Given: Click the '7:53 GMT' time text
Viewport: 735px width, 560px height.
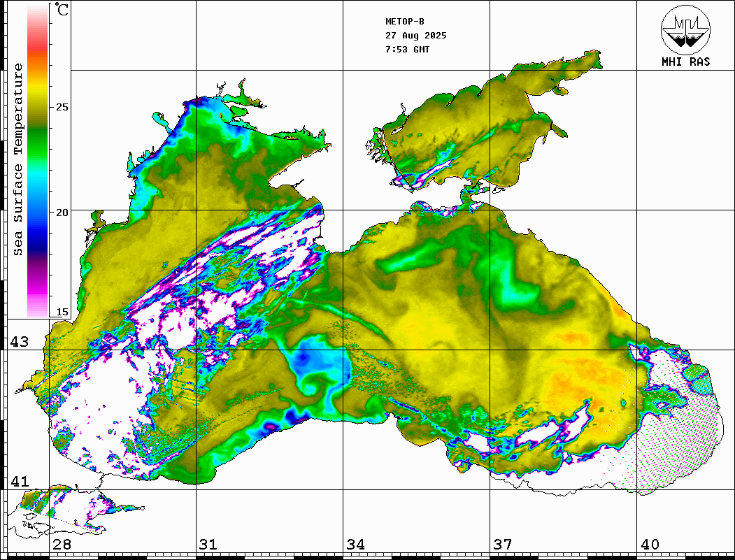Looking at the screenshot, I should [x=407, y=49].
